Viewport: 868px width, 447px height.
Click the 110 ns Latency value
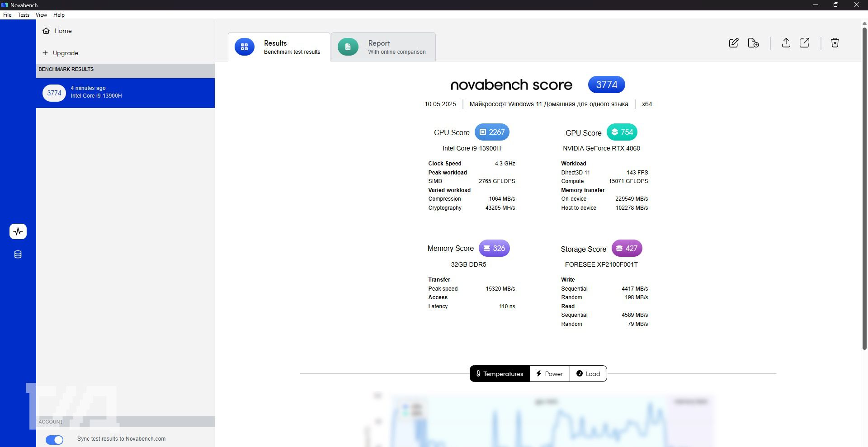pyautogui.click(x=507, y=306)
